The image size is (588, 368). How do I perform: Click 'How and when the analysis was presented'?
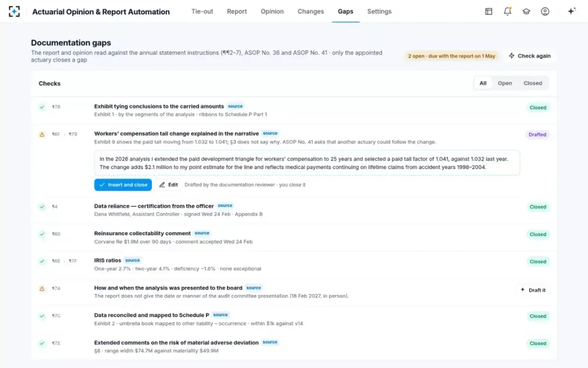[168, 288]
